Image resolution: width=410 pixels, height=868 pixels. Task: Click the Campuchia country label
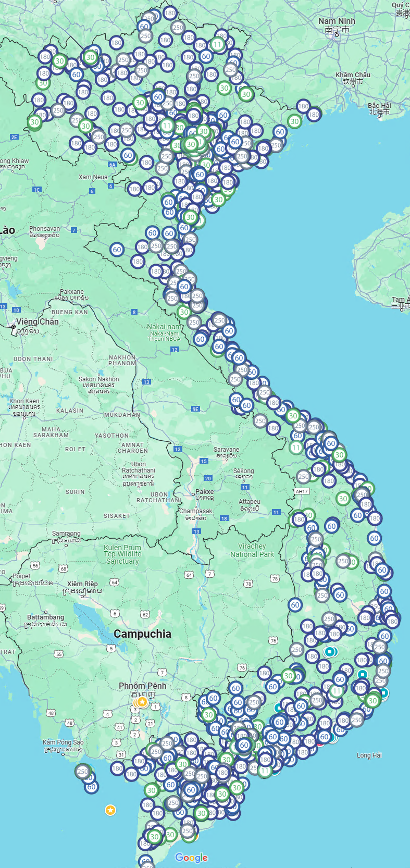(x=142, y=634)
